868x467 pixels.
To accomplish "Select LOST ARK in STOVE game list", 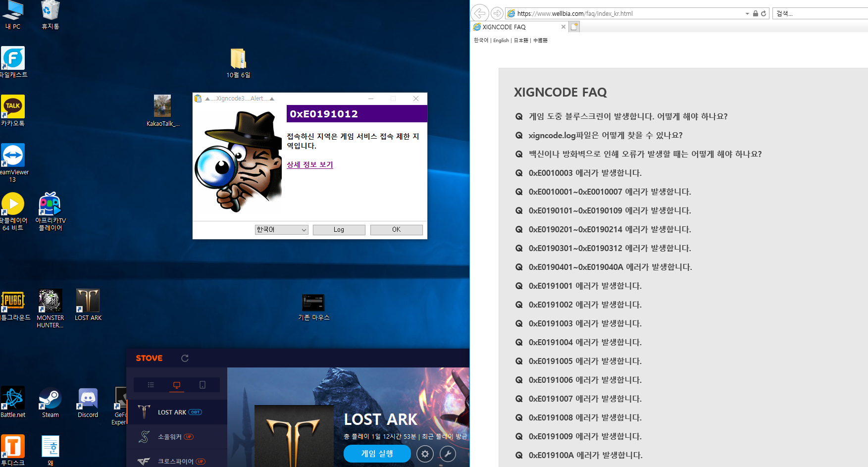I will (x=177, y=412).
